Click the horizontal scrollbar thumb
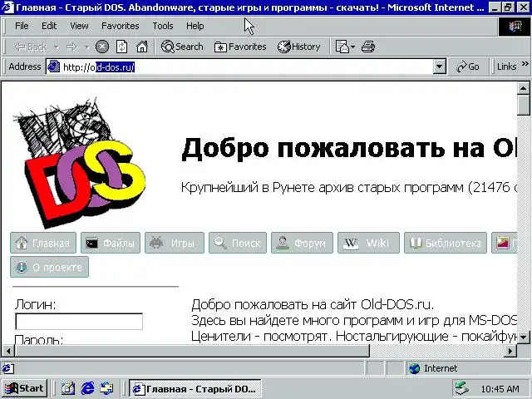532x399 pixels. click(x=192, y=351)
